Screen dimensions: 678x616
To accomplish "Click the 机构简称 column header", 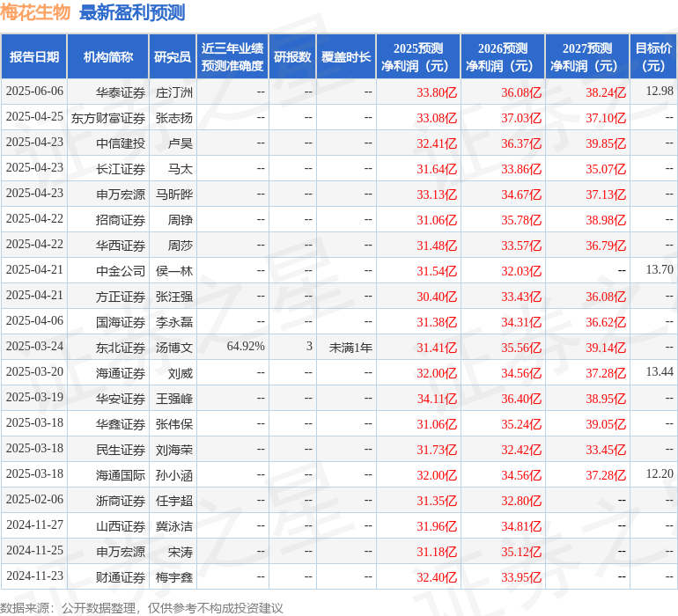I will coord(108,57).
